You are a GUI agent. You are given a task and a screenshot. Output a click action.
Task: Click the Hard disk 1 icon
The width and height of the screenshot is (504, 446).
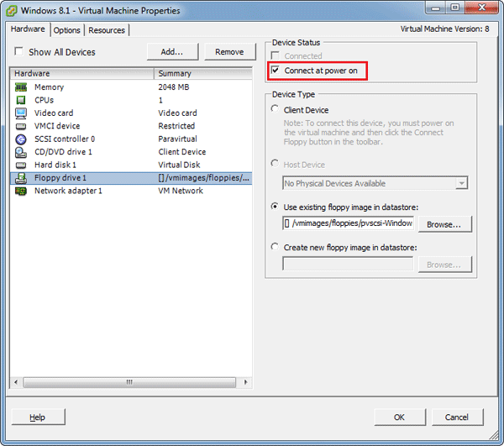(21, 165)
